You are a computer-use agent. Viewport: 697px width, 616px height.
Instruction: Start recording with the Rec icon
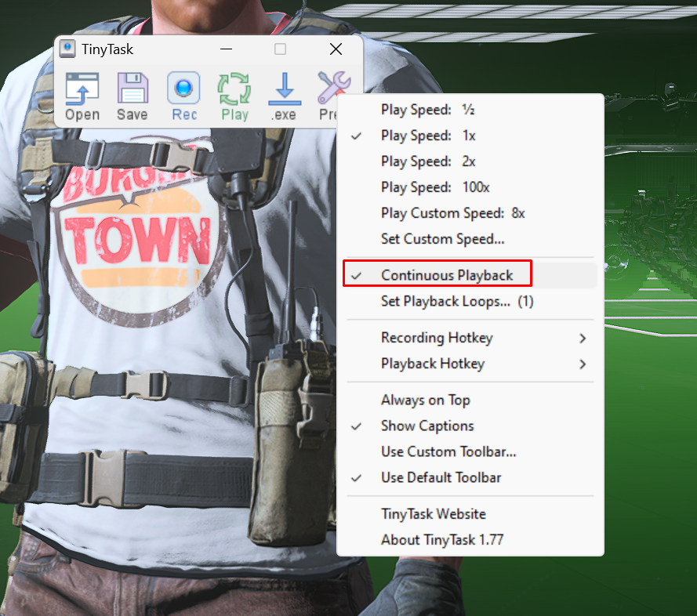tap(183, 96)
